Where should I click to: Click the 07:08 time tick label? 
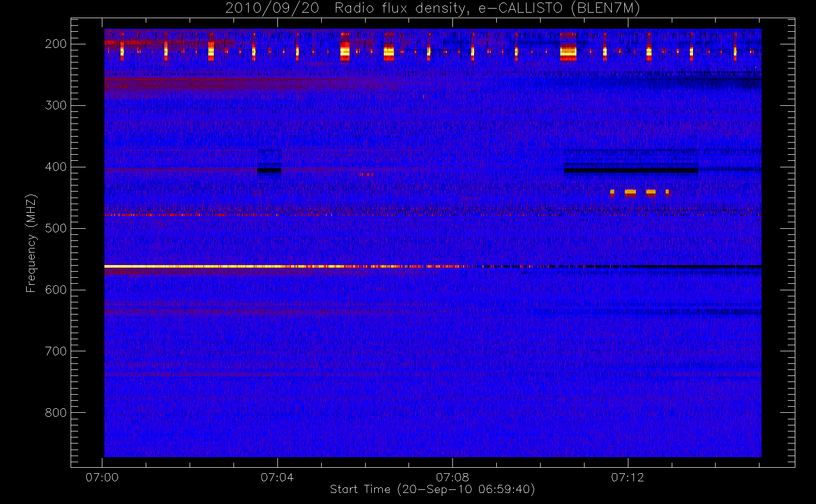[x=452, y=477]
